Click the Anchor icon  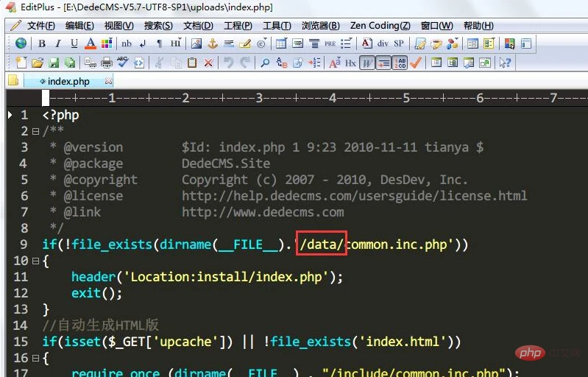(x=213, y=43)
